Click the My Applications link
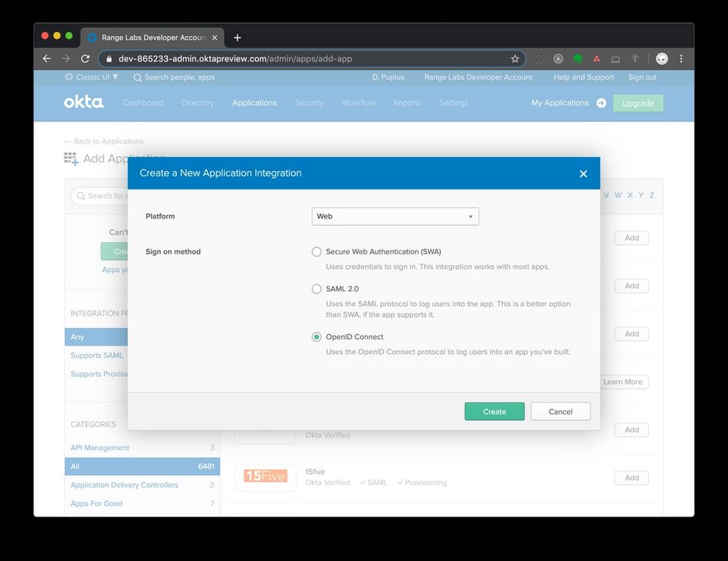Screen dimensions: 728x561 point(560,103)
